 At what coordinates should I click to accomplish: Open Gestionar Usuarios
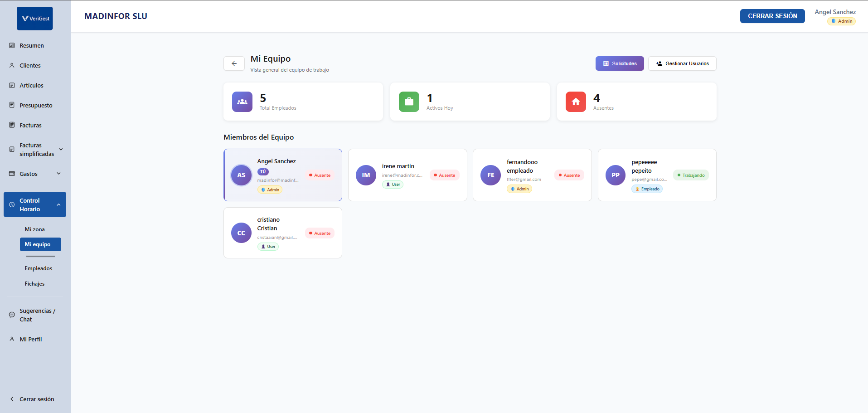coord(682,63)
